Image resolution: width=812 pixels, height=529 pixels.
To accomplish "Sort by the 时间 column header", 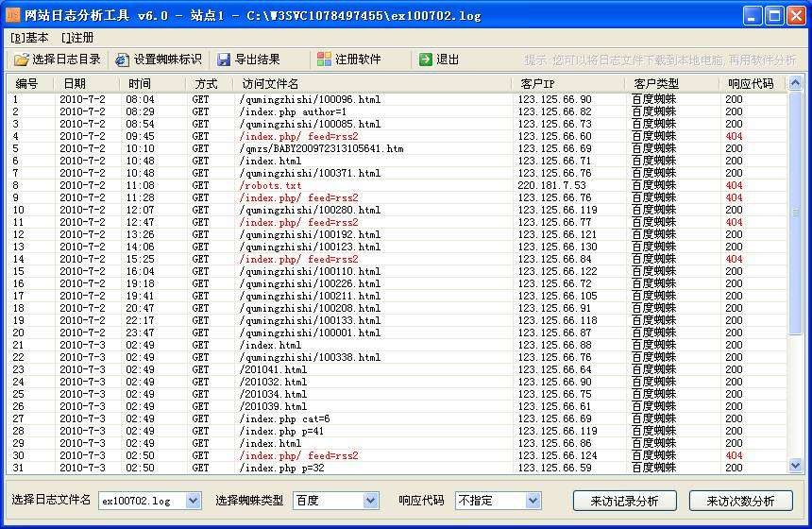I will pyautogui.click(x=140, y=83).
